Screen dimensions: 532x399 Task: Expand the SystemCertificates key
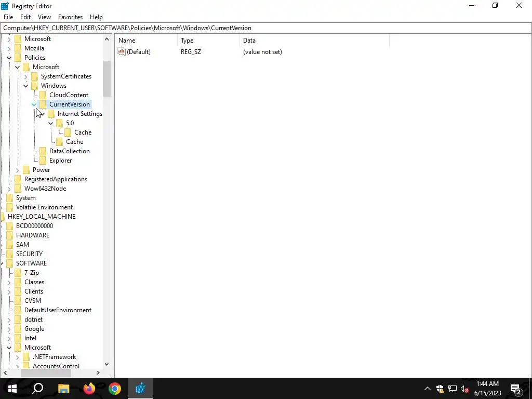click(x=26, y=77)
